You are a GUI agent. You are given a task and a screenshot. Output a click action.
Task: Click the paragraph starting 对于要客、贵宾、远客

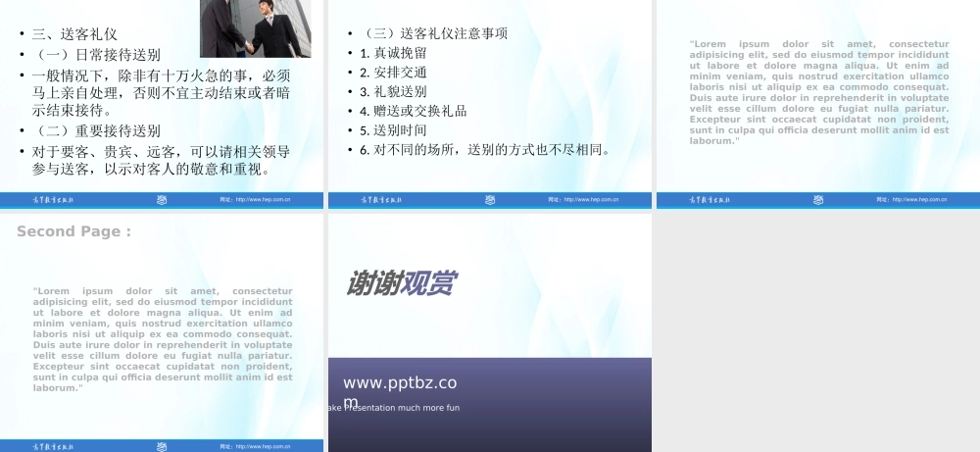click(x=161, y=161)
